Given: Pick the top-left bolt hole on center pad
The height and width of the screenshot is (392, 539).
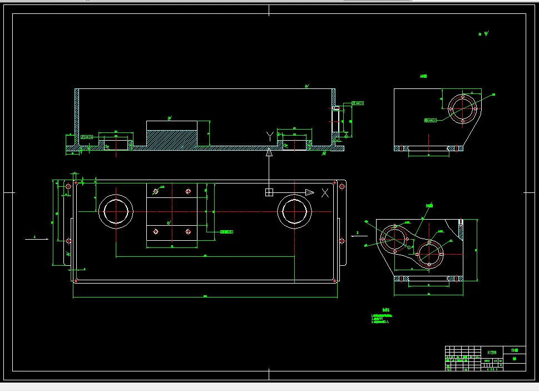Looking at the screenshot, I should coord(156,191).
